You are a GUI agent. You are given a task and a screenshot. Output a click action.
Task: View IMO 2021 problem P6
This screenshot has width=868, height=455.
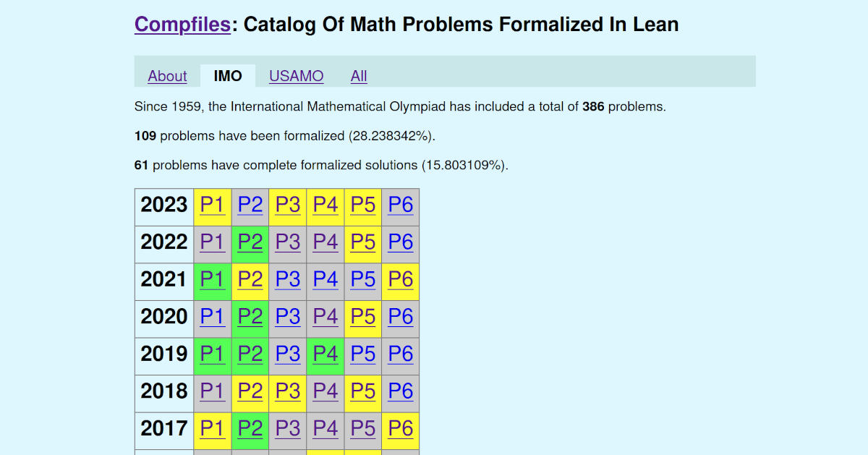(x=401, y=279)
